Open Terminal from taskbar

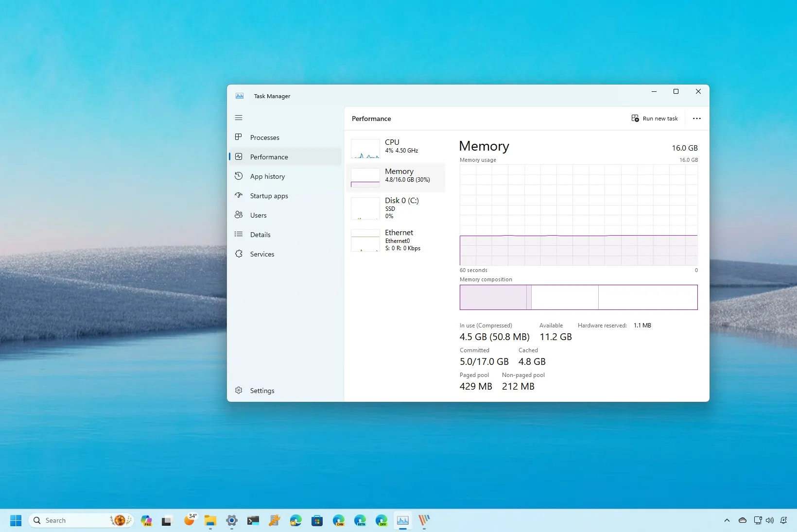[253, 520]
